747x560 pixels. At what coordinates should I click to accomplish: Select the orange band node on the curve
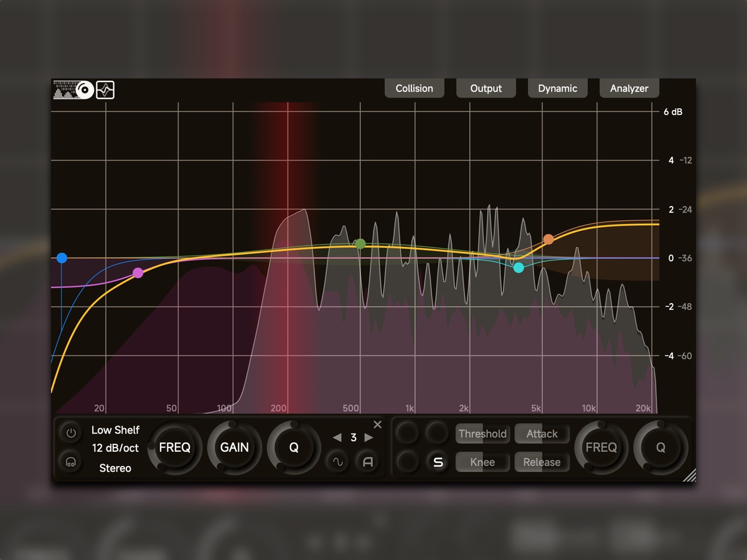pyautogui.click(x=549, y=238)
